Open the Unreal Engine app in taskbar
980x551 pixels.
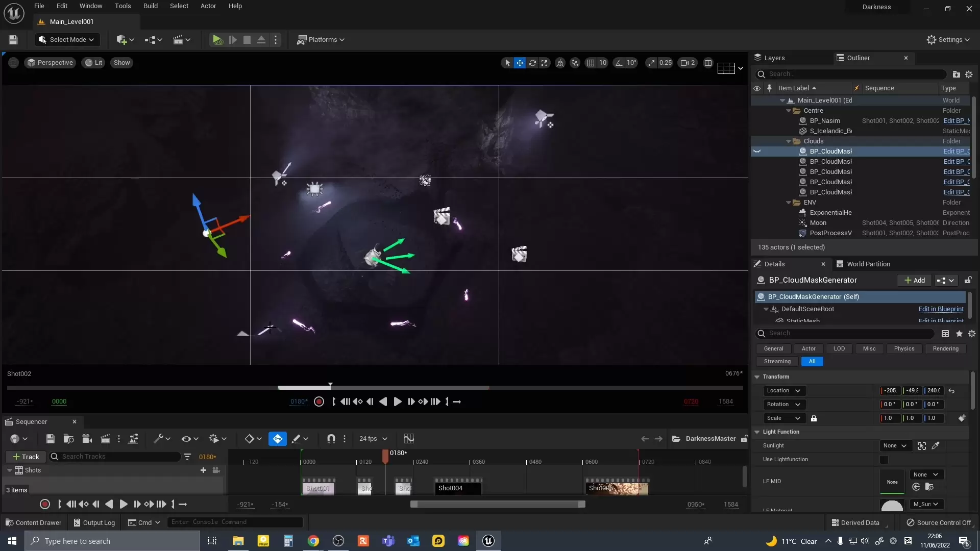pos(488,541)
